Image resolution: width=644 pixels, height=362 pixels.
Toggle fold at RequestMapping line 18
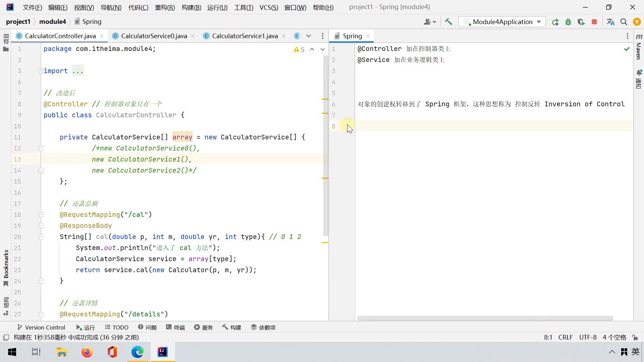point(41,215)
